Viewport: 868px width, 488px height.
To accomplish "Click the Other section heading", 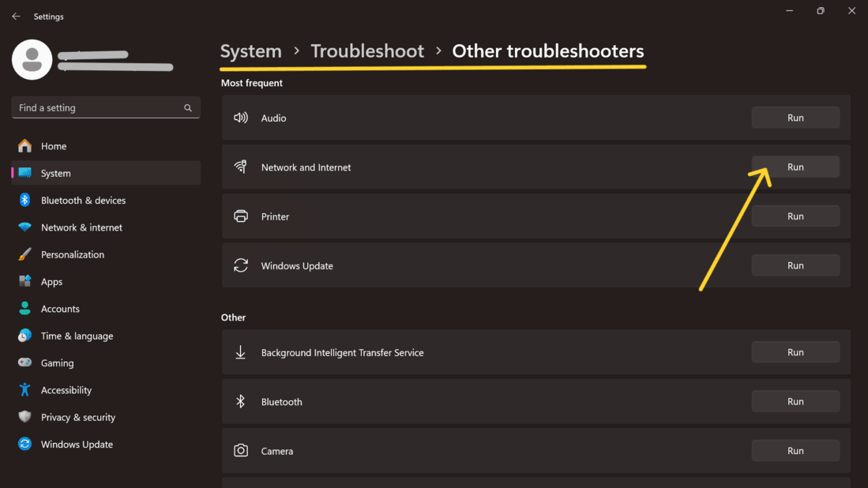I will [x=233, y=317].
